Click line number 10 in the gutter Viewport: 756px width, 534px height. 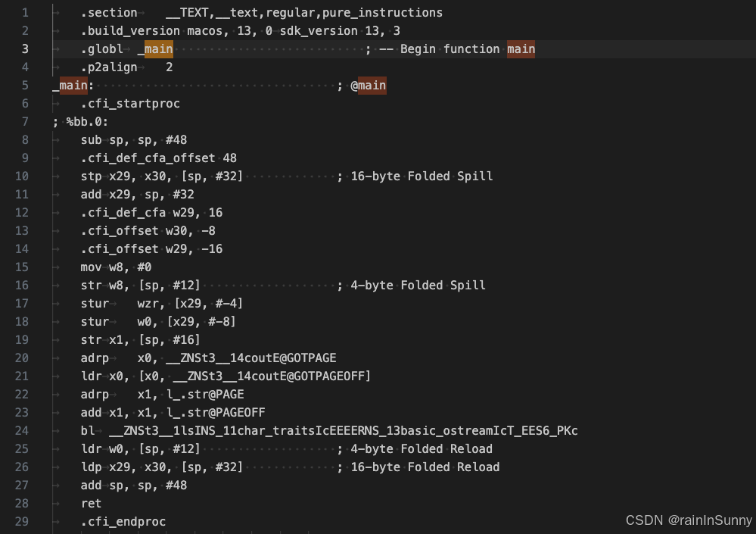pos(22,176)
